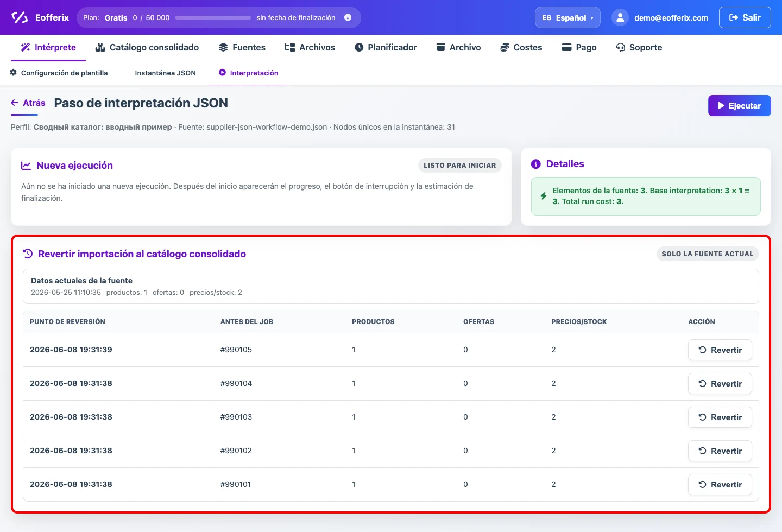Image resolution: width=782 pixels, height=532 pixels.
Task: Go to the Planificador section
Action: [x=386, y=47]
